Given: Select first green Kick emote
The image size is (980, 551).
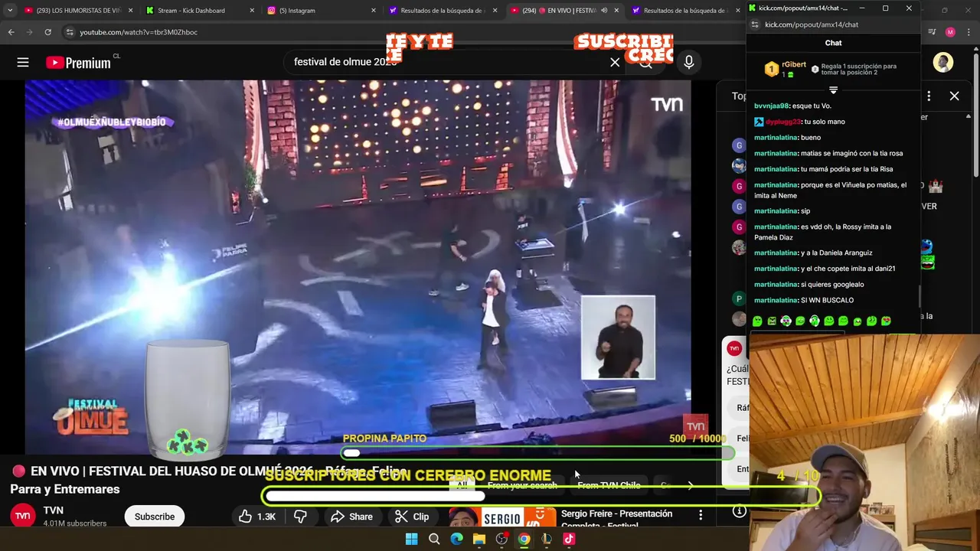Looking at the screenshot, I should [x=757, y=321].
